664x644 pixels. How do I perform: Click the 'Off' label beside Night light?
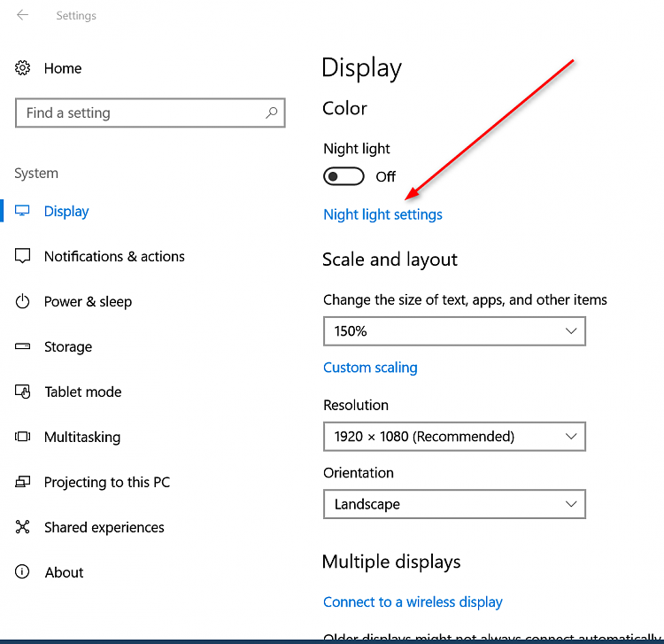385,176
